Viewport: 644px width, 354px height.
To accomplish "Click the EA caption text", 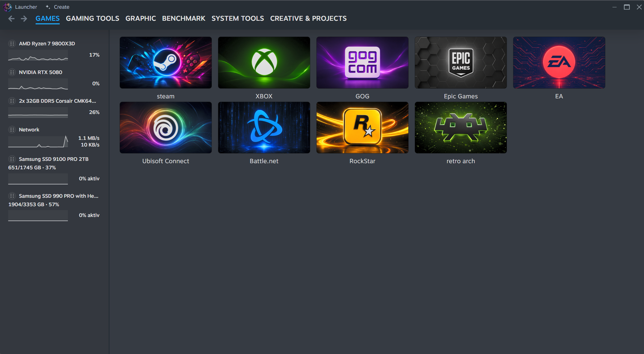I will click(x=559, y=96).
